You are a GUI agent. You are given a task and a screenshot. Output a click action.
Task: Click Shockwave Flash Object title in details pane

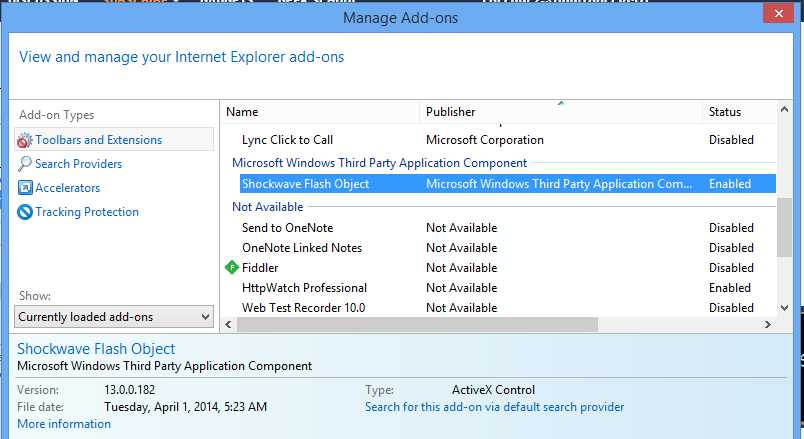pyautogui.click(x=96, y=349)
